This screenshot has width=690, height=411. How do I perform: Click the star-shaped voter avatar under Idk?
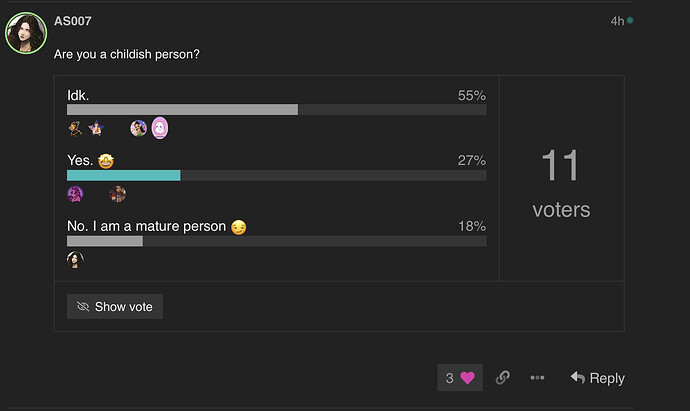[96, 128]
